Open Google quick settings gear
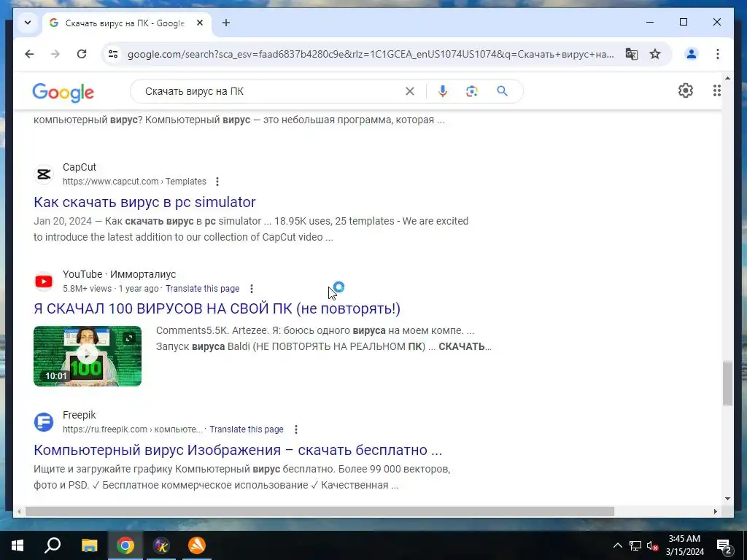 pyautogui.click(x=686, y=90)
